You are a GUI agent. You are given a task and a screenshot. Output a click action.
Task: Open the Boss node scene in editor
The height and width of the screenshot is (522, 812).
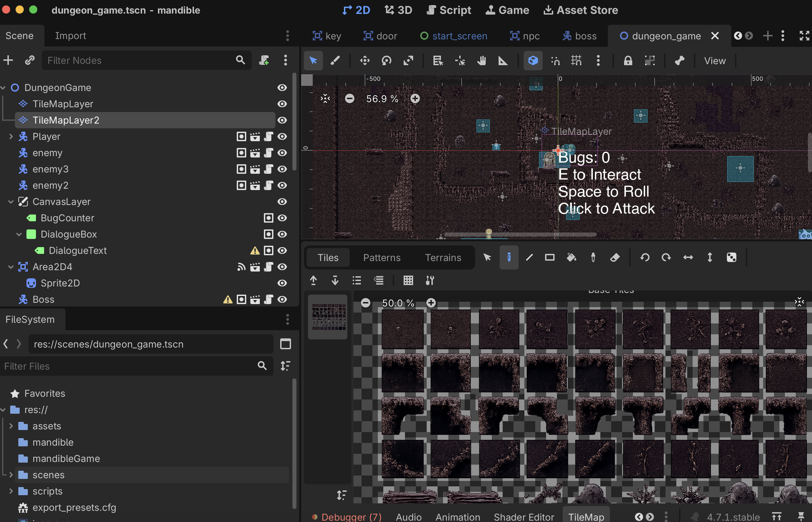[255, 299]
